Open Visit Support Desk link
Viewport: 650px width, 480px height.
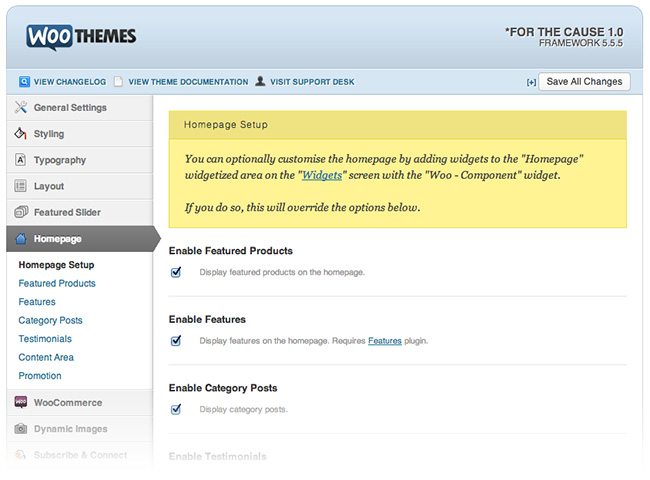[x=312, y=82]
